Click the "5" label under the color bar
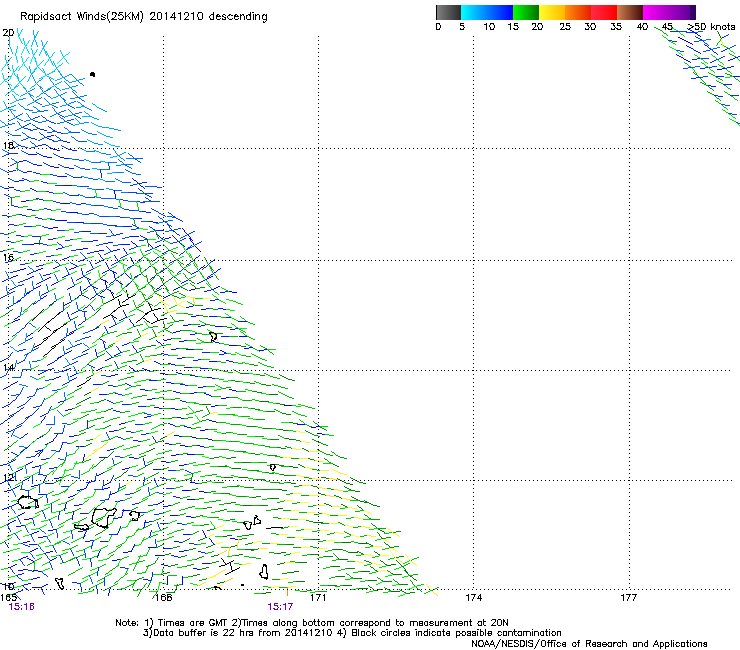The image size is (740, 650). tap(462, 27)
